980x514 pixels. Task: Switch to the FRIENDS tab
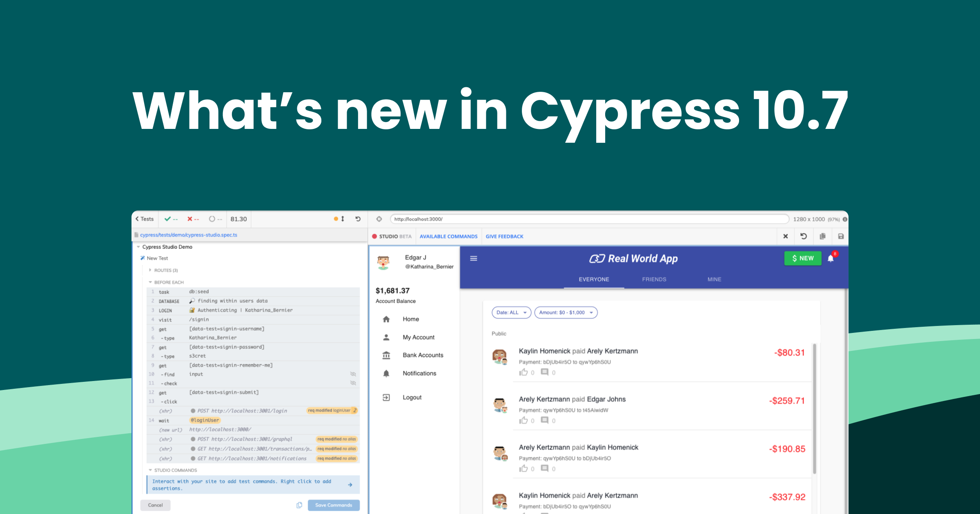pyautogui.click(x=654, y=279)
